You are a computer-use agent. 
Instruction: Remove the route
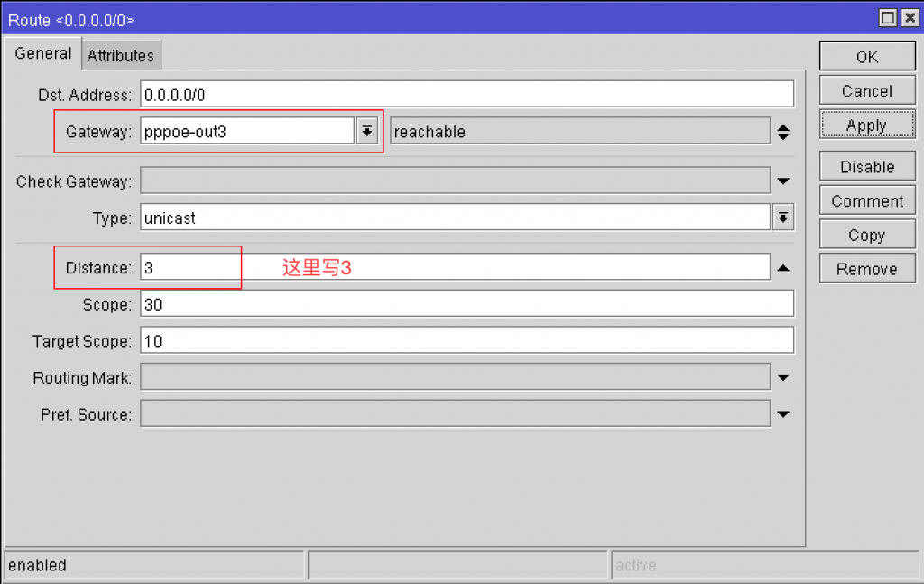[x=867, y=269]
